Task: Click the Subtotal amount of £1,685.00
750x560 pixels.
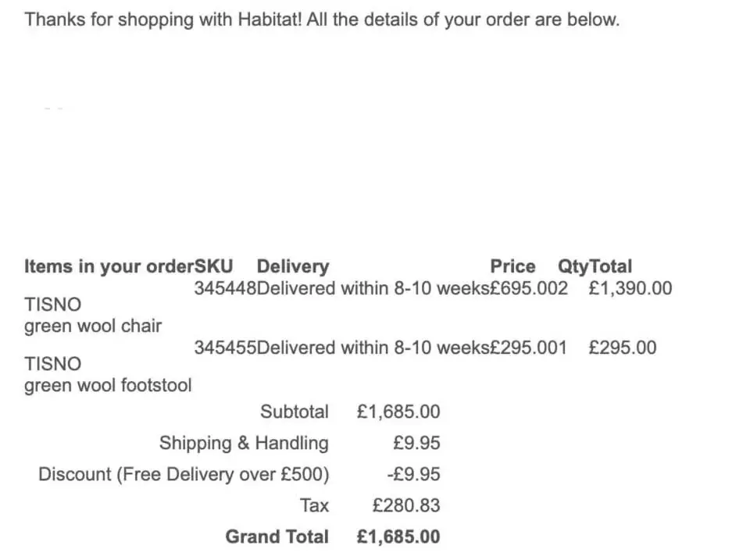Action: (398, 412)
